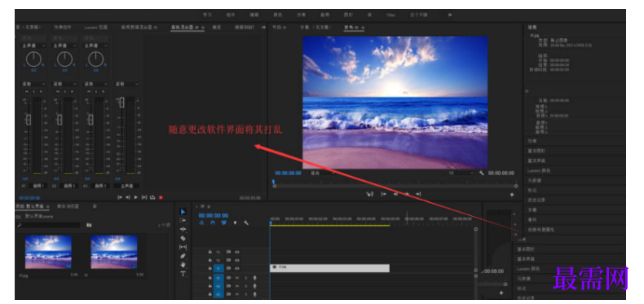Open 主声道 output dropdown for 音频 3

pos(96,46)
